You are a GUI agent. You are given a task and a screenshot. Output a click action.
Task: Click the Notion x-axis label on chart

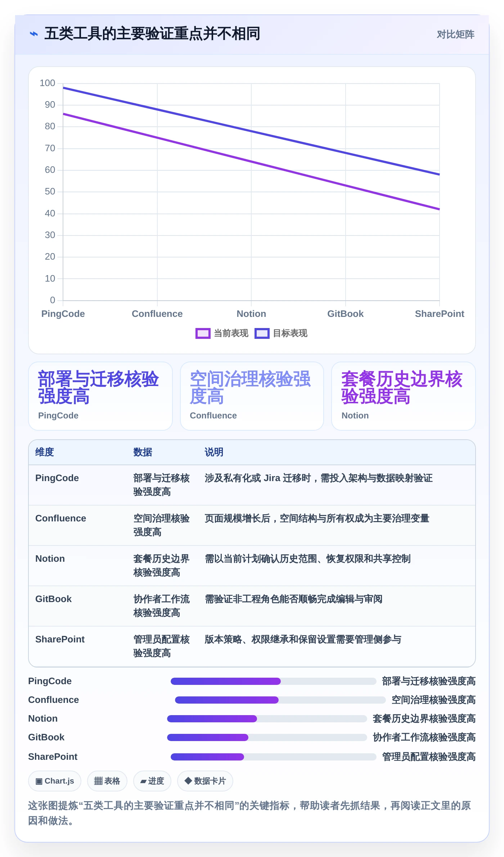pos(251,314)
